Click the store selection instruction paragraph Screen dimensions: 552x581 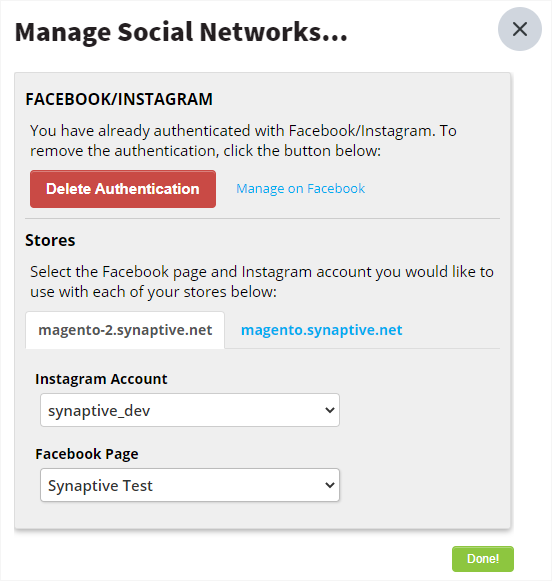click(262, 282)
